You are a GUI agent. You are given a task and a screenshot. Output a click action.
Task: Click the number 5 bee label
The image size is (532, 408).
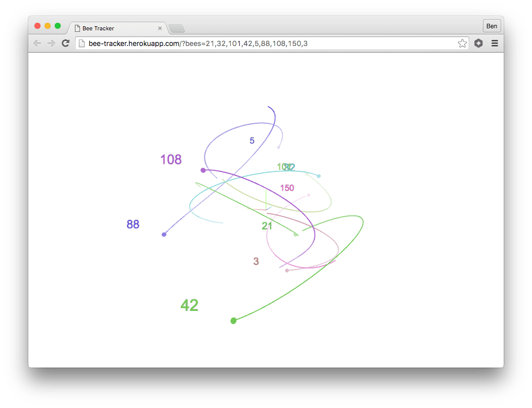pyautogui.click(x=252, y=141)
